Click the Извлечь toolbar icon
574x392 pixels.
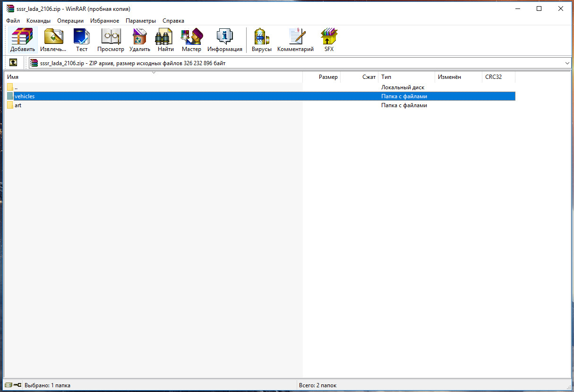53,40
